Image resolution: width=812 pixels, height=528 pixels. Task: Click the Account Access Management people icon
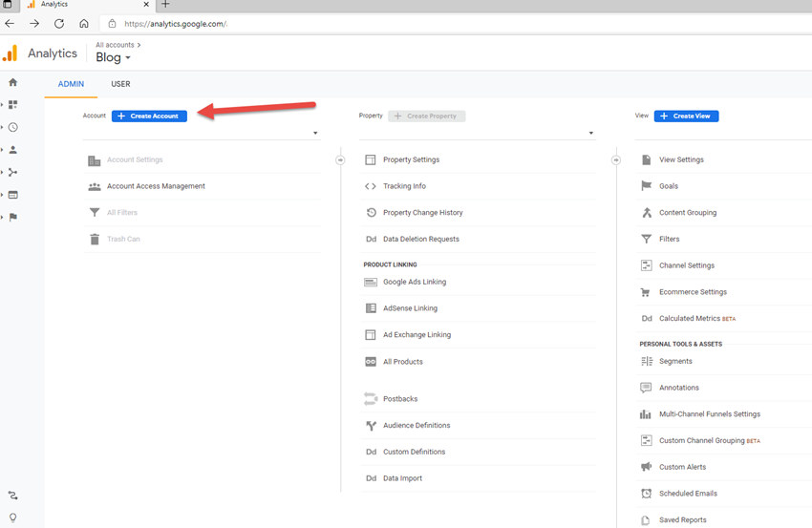(95, 186)
